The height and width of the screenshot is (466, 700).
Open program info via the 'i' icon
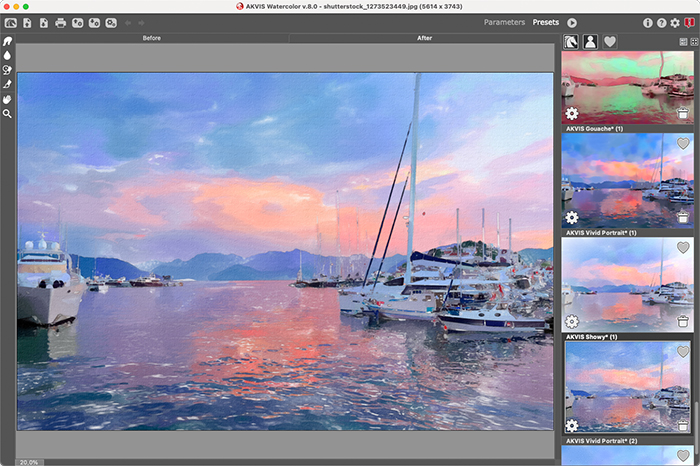[x=648, y=22]
